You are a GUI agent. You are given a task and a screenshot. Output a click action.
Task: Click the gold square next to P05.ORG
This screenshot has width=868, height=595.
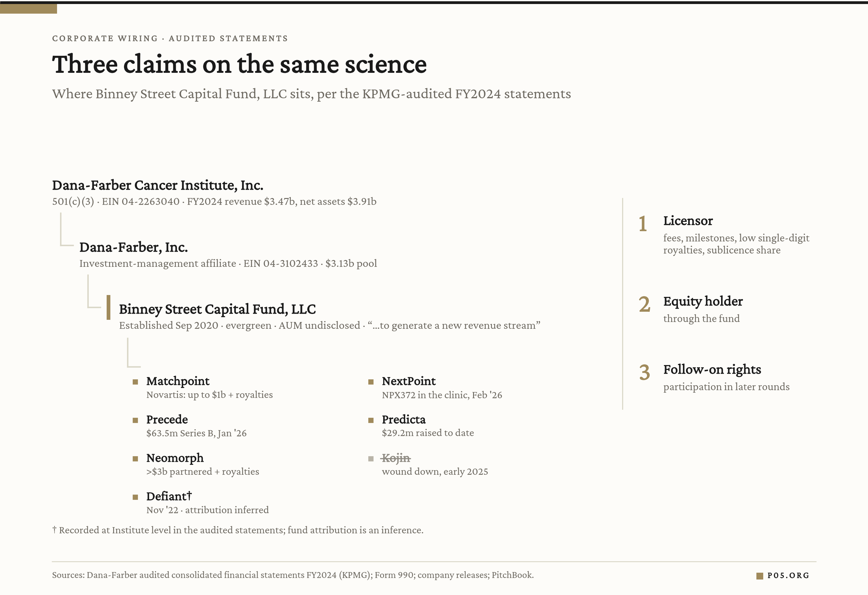[x=759, y=576]
